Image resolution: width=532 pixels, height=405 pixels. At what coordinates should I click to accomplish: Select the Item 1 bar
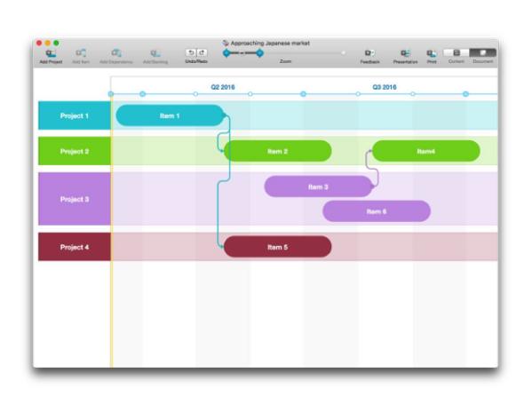click(x=170, y=115)
